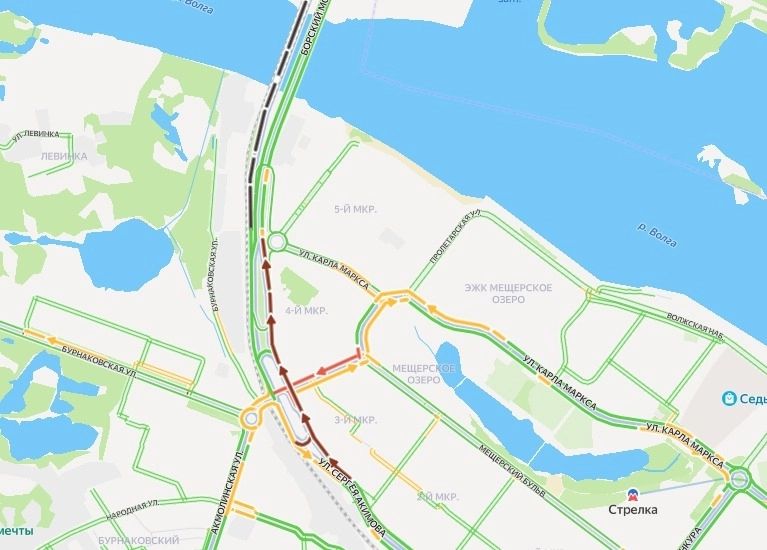The width and height of the screenshot is (767, 550).
Task: Open the Седьмое небо shopping bag icon
Action: 729,398
